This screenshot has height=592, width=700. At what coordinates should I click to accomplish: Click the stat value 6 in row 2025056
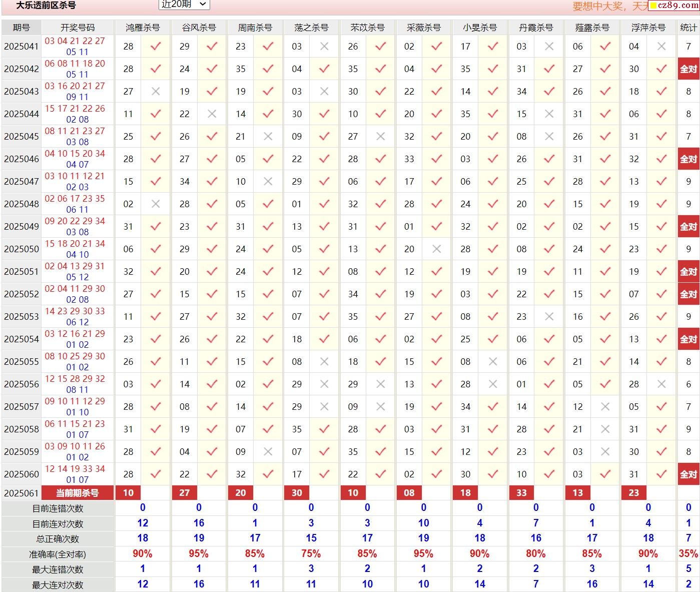(688, 384)
